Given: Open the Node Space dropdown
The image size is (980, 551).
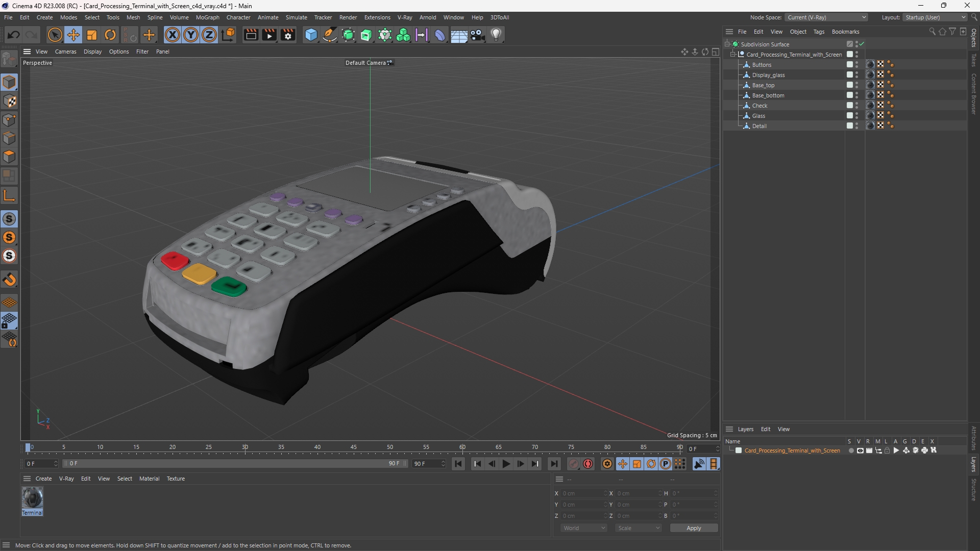Looking at the screenshot, I should (x=826, y=17).
